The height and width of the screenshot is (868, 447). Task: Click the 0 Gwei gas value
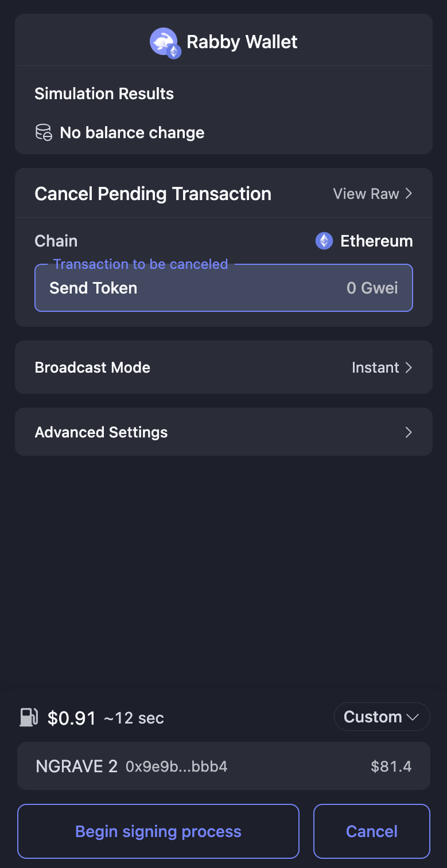coord(372,288)
